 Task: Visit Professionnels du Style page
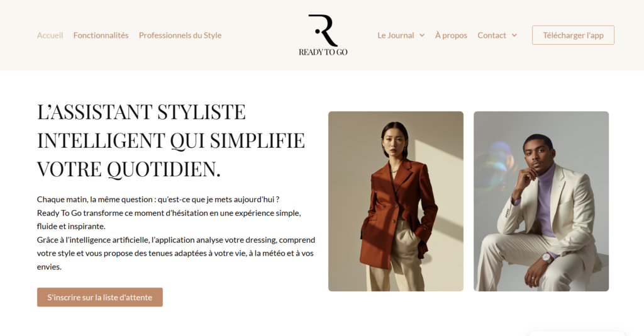[x=180, y=35]
